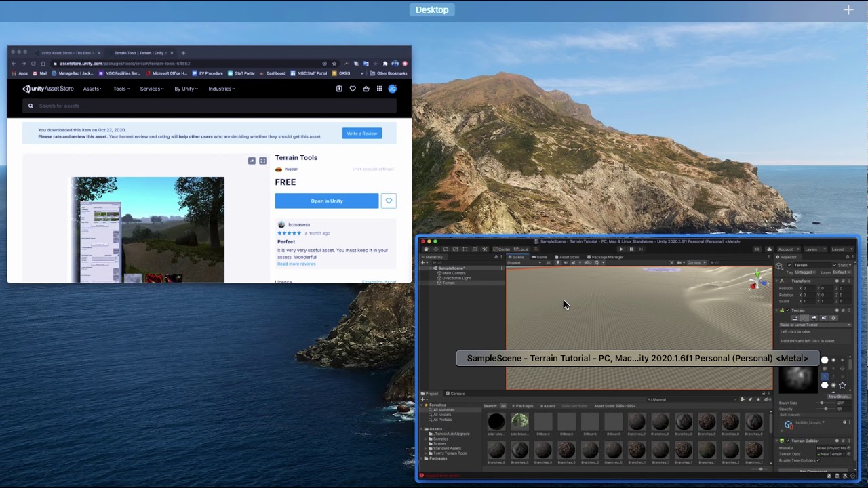Switch to the Console tab
This screenshot has height=488, width=868.
(x=456, y=394)
